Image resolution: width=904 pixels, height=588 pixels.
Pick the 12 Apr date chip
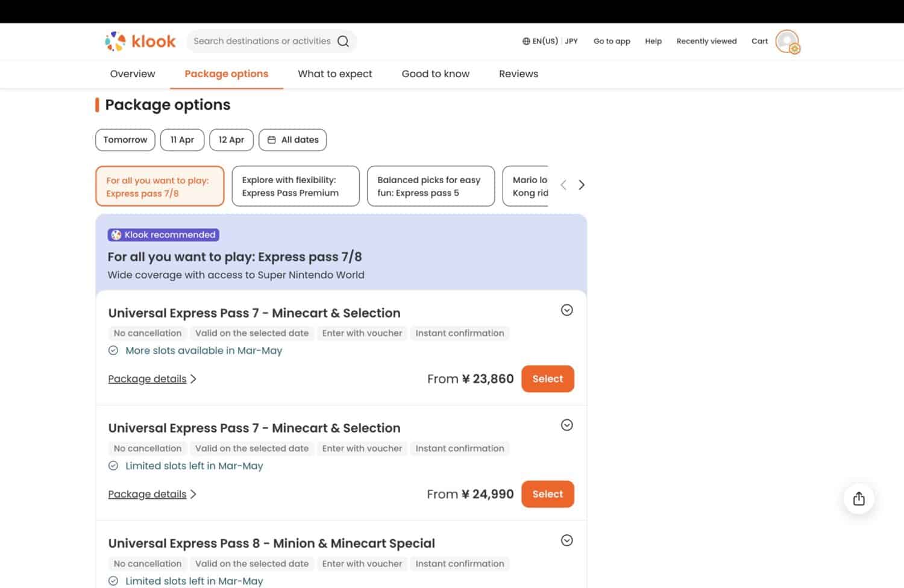pyautogui.click(x=231, y=140)
